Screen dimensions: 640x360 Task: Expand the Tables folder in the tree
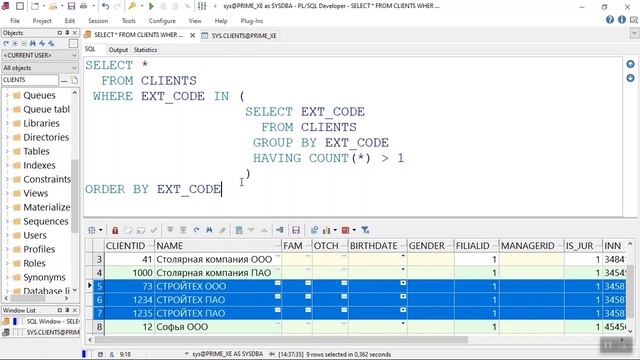7,151
